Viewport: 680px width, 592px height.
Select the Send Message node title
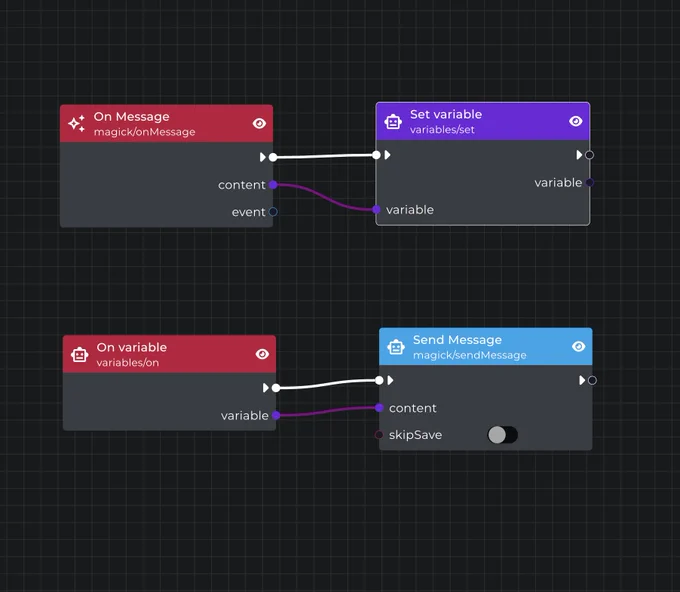(x=457, y=340)
